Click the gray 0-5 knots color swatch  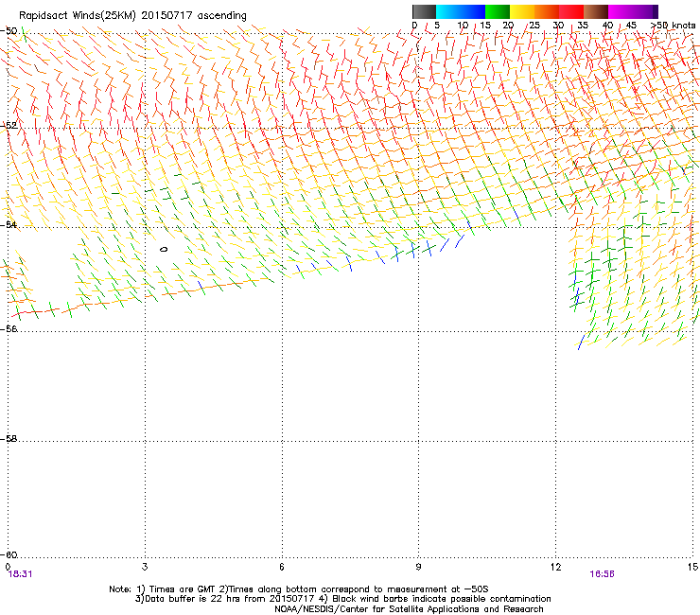424,11
